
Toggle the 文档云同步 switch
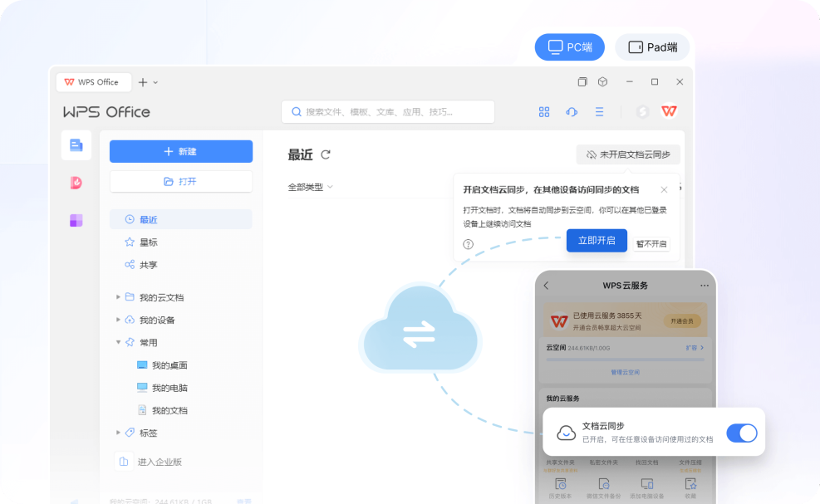[741, 433]
